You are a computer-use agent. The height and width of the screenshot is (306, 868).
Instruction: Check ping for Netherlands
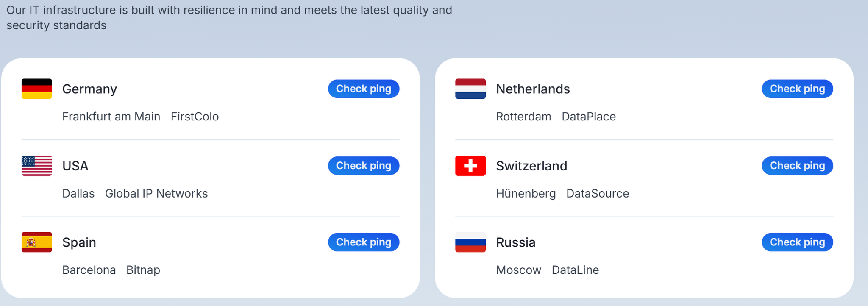797,89
